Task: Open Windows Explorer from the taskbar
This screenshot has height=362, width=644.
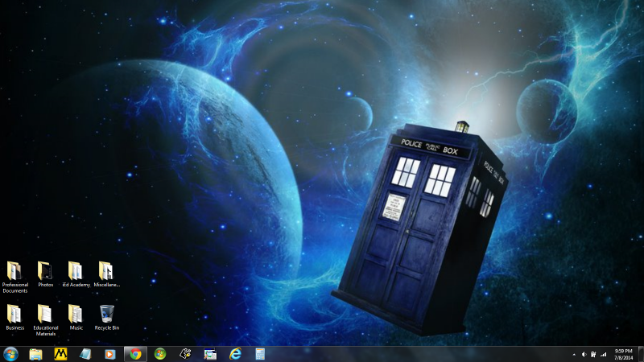Action: tap(35, 354)
